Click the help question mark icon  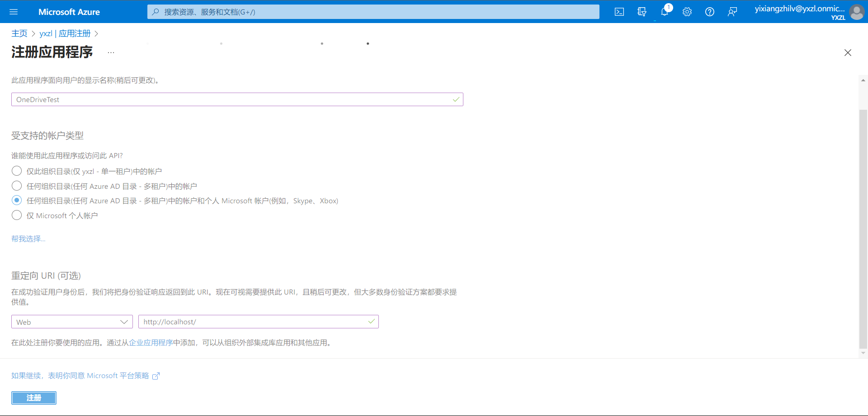710,12
